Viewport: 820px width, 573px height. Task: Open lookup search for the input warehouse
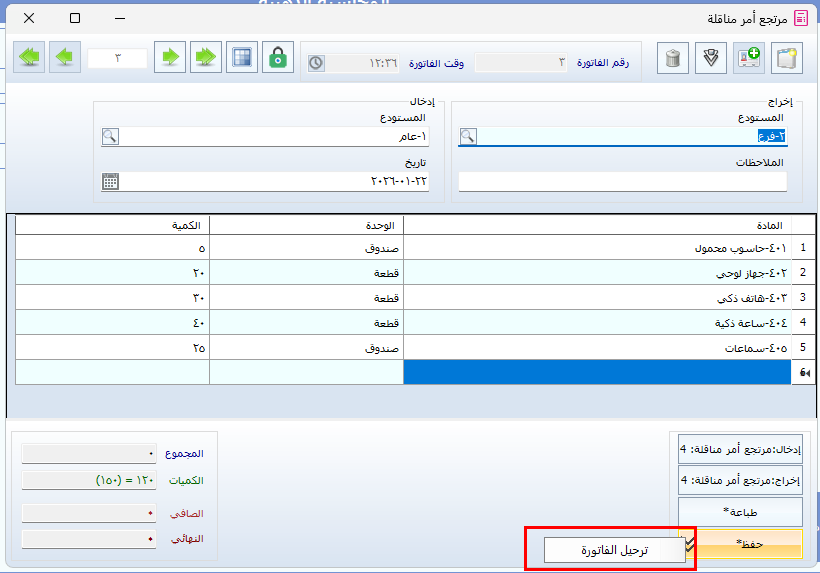[x=110, y=137]
